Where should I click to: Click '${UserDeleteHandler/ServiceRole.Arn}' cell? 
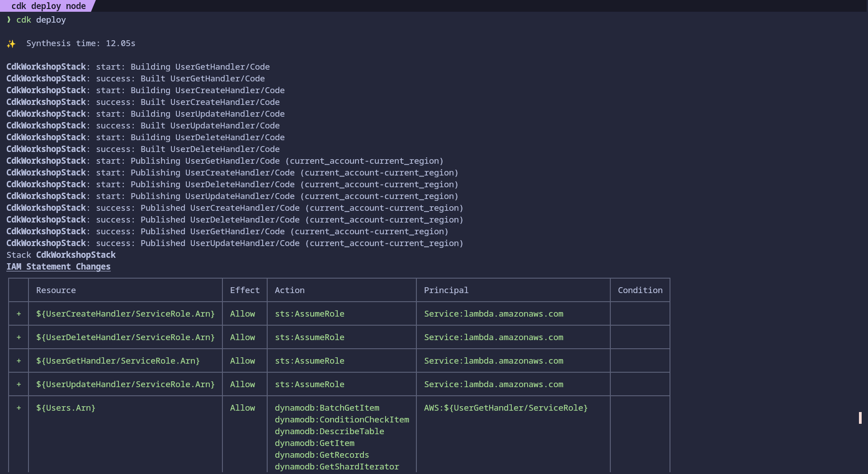tap(126, 337)
